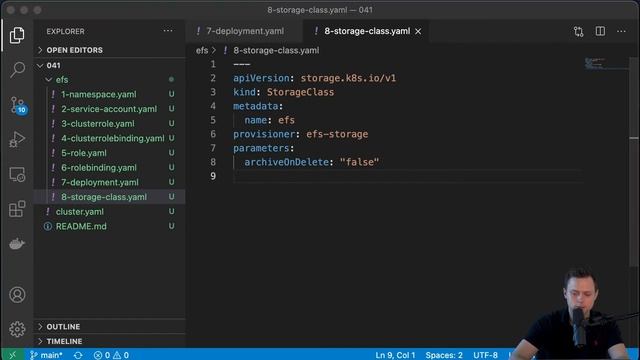
Task: Expand the Open Editors section
Action: coord(74,50)
